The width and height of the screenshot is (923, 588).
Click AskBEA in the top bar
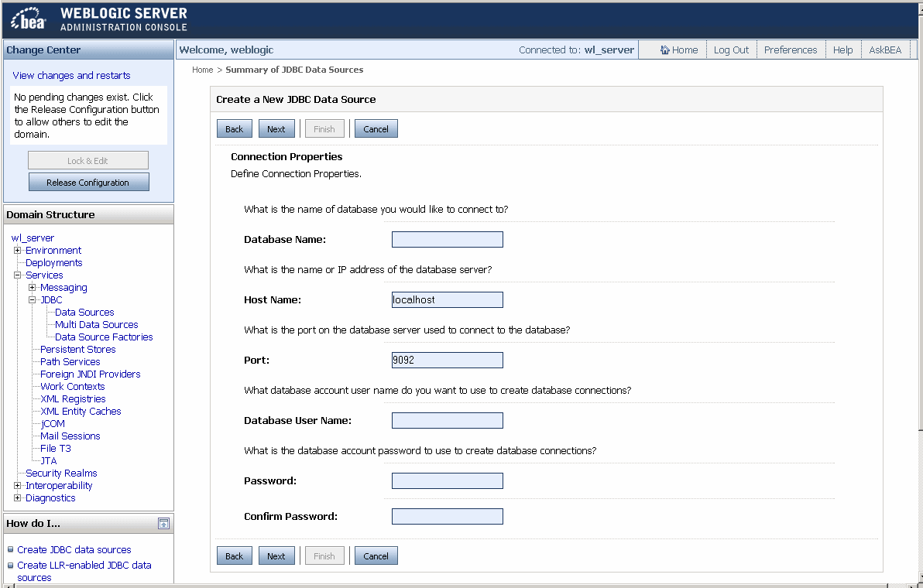885,49
